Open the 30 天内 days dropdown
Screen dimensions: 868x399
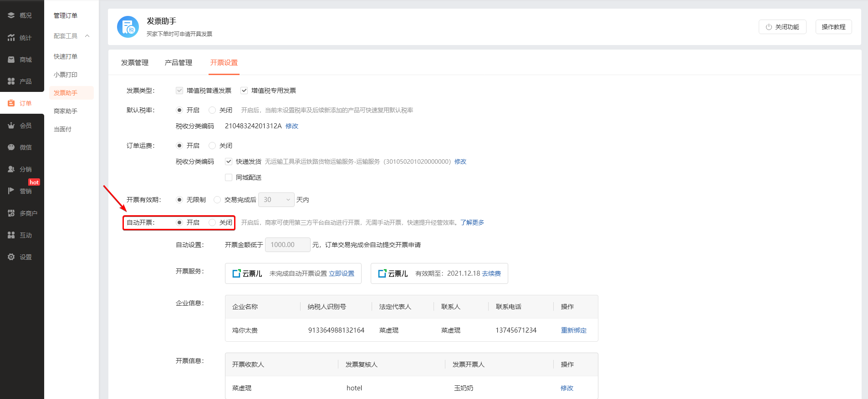pyautogui.click(x=276, y=200)
